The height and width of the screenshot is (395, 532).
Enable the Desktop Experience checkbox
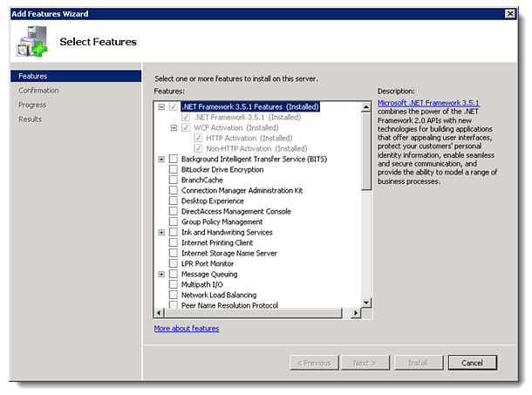click(x=174, y=201)
